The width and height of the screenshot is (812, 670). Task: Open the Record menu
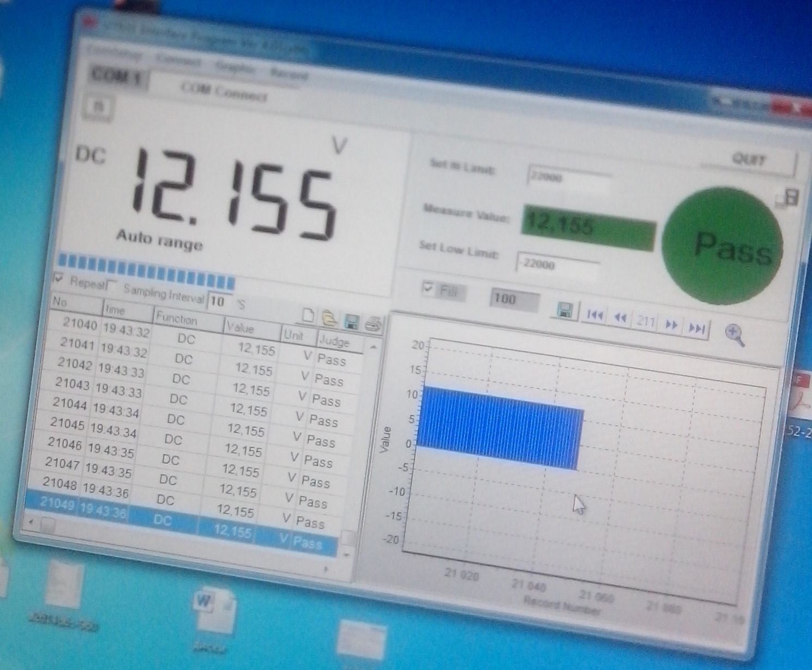point(289,73)
